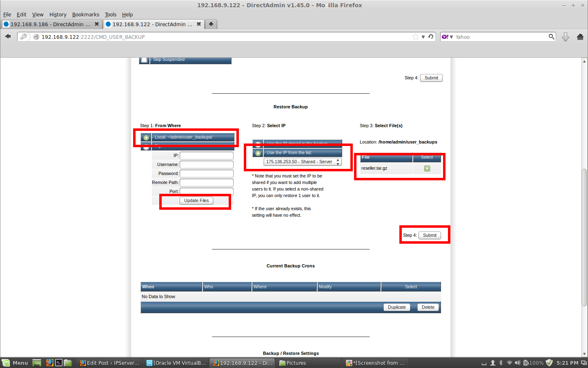Click the Remote Path input field
Viewport: 588px width, 368px height.
coord(207,182)
